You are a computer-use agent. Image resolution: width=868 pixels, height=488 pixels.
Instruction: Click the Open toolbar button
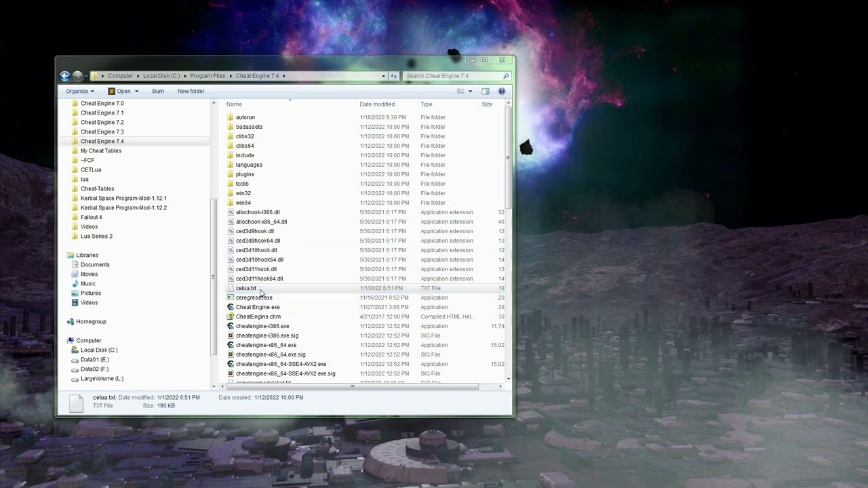pyautogui.click(x=119, y=91)
